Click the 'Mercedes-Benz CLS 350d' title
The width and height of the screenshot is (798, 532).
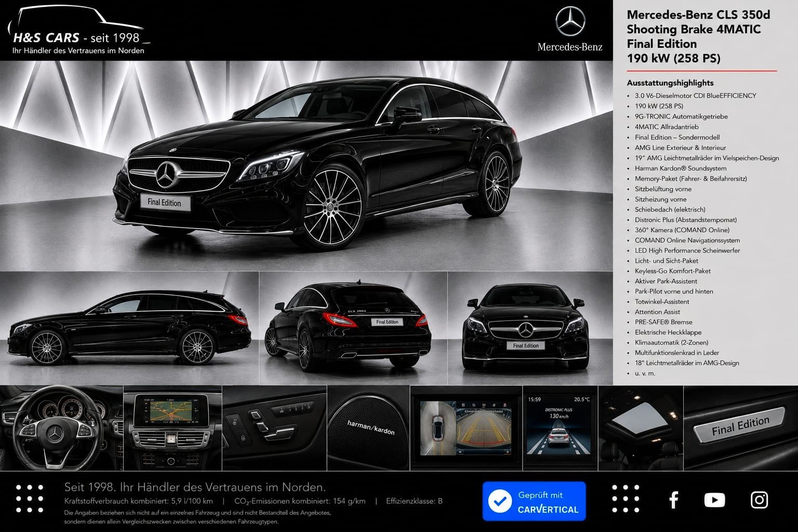[698, 15]
